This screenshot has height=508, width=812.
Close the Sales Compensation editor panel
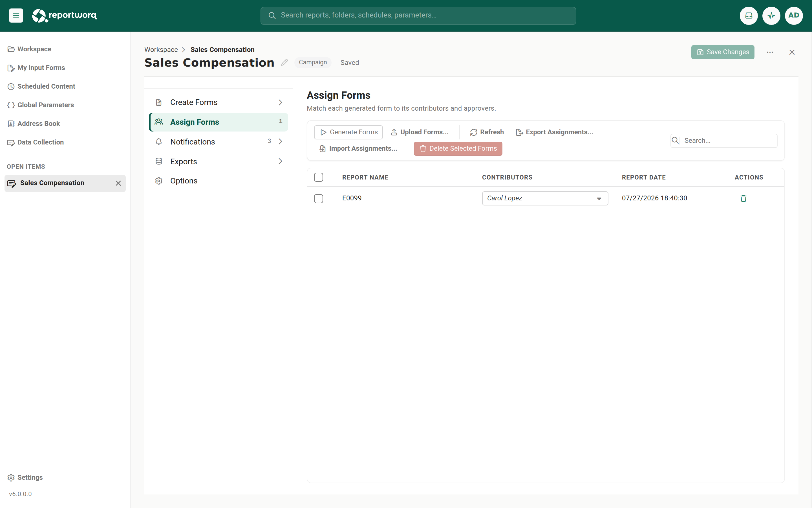point(792,52)
